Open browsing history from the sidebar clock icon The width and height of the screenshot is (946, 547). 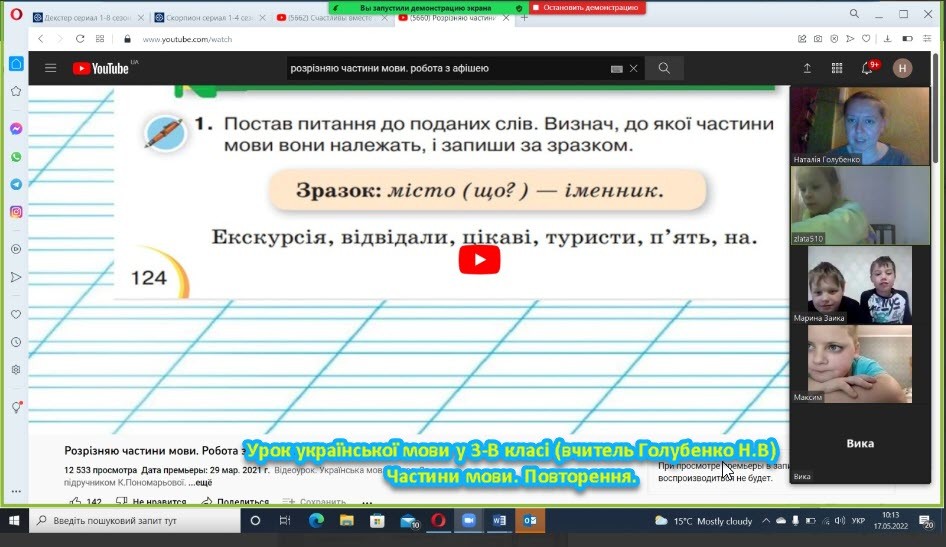tap(16, 342)
